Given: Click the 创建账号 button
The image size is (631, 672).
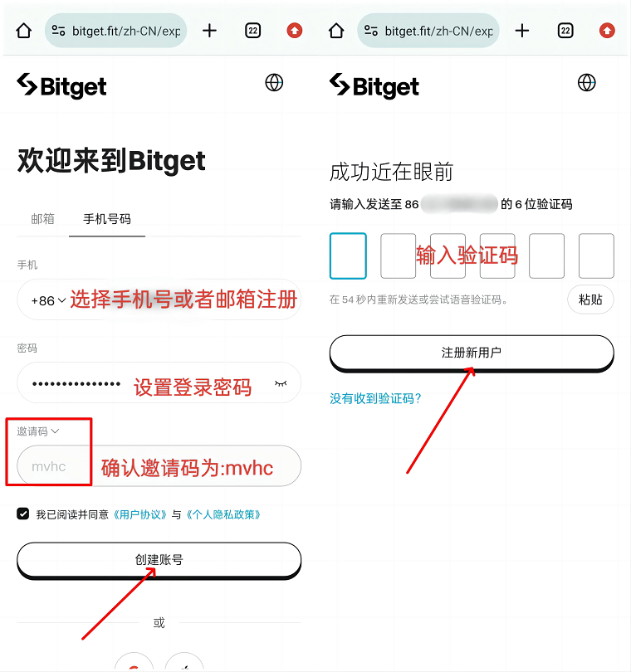Looking at the screenshot, I should click(159, 560).
